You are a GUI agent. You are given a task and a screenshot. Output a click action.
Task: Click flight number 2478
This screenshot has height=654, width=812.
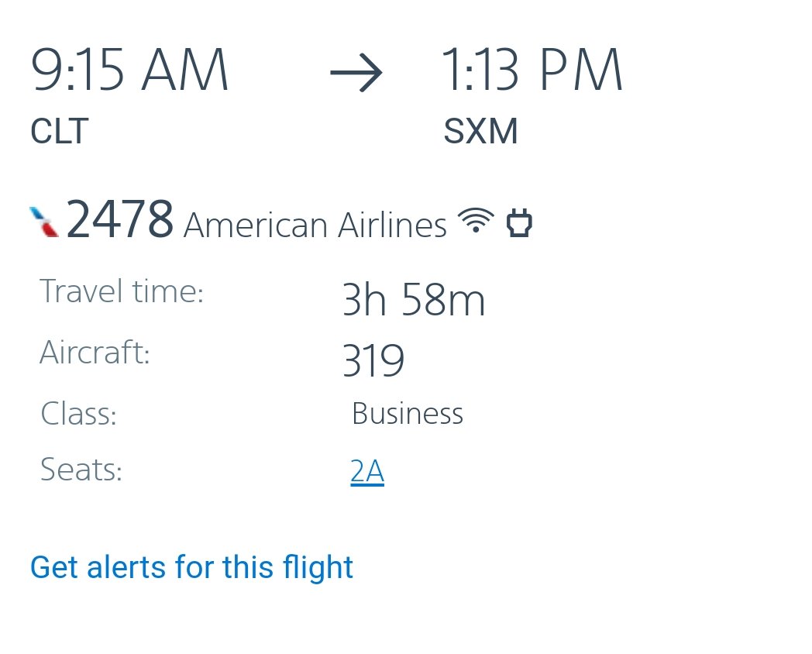click(x=120, y=220)
